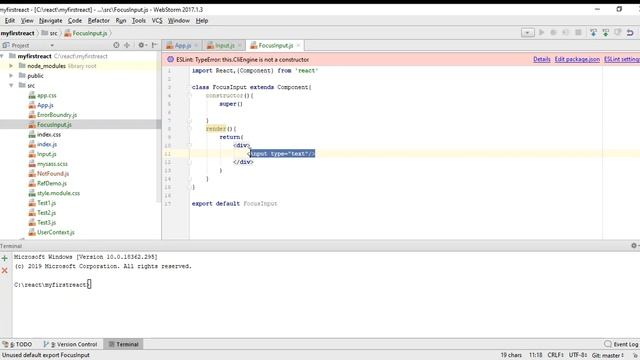The image size is (640, 360).
Task: Open the Edit menu
Action: point(10,20)
